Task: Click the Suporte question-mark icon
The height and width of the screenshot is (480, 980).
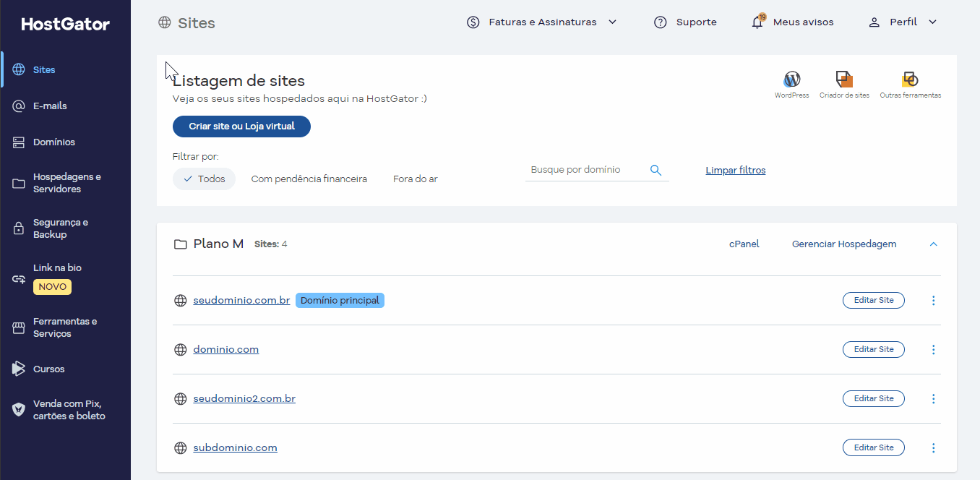Action: [x=660, y=22]
